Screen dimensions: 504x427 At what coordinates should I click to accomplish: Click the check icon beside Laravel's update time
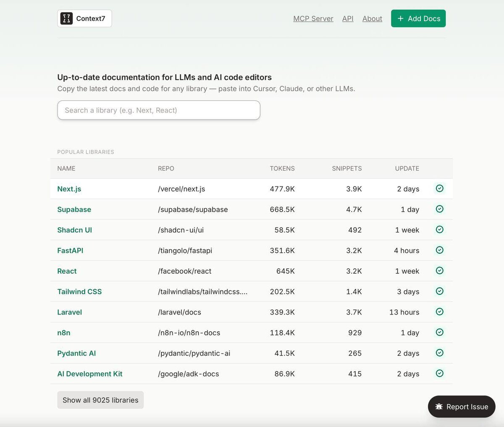[440, 312]
